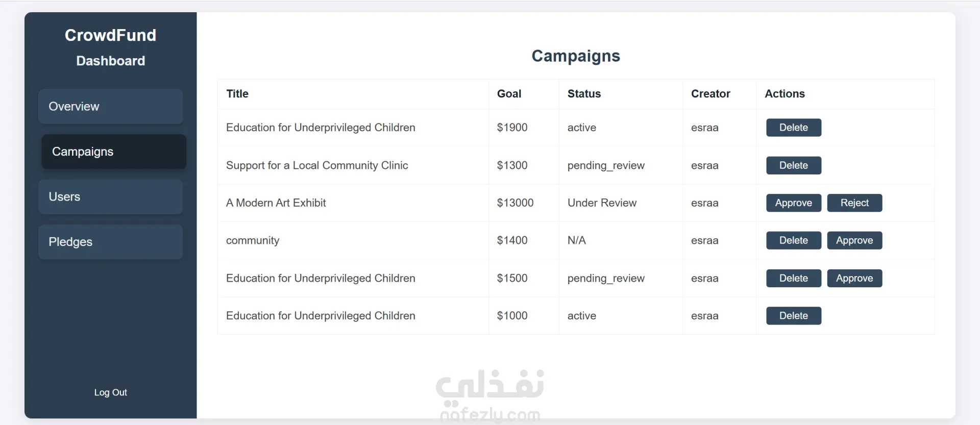
Task: Delete the community campaign
Action: point(793,240)
